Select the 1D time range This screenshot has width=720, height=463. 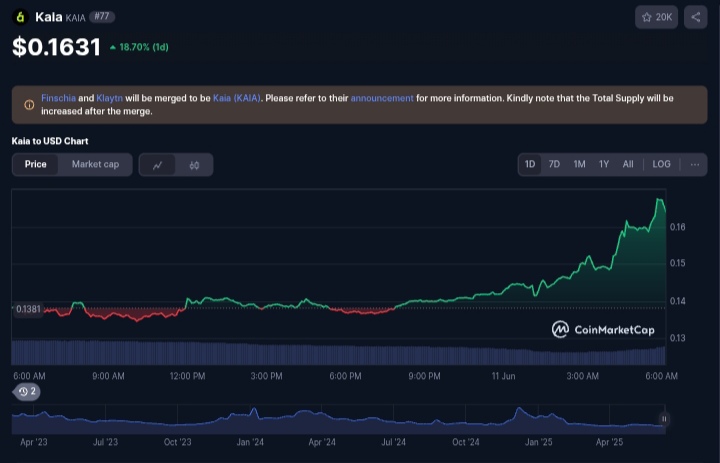tap(530, 164)
